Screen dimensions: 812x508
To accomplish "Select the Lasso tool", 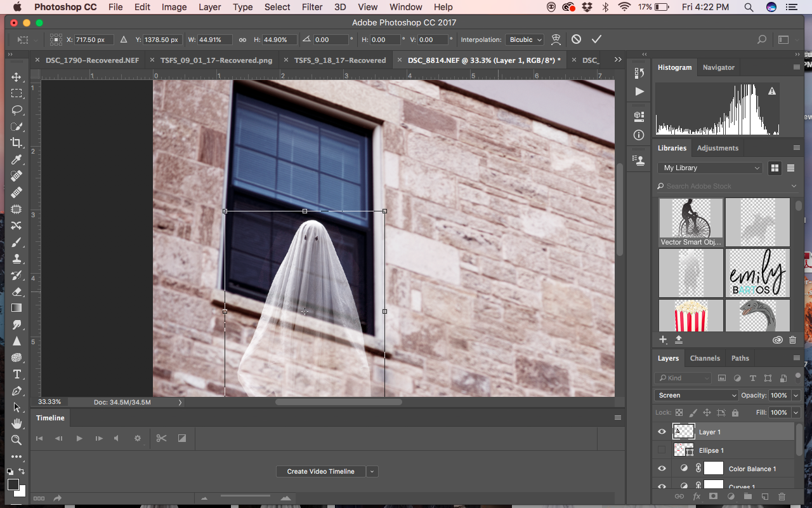I will (16, 110).
